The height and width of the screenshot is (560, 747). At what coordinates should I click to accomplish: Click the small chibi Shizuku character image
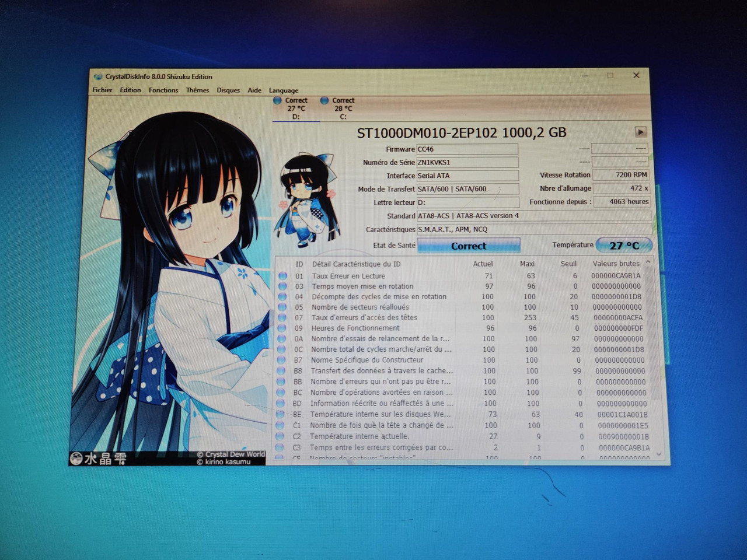coord(308,199)
